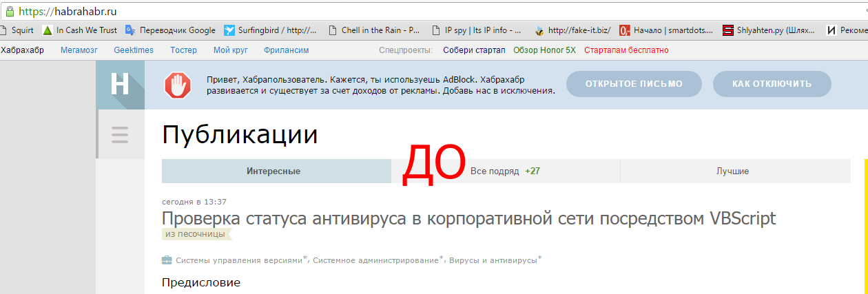
Task: Click the green padlock HTTPS icon
Action: 9,11
